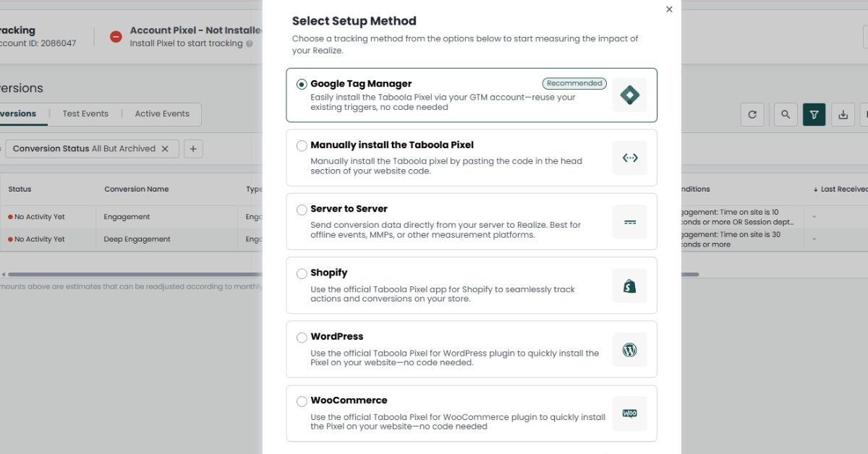The height and width of the screenshot is (454, 868).
Task: Remove the Conversion Status filter chip
Action: click(165, 149)
